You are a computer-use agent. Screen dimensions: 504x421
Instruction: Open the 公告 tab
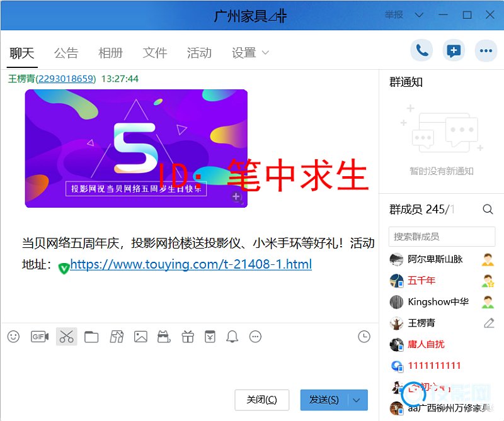pyautogui.click(x=66, y=53)
